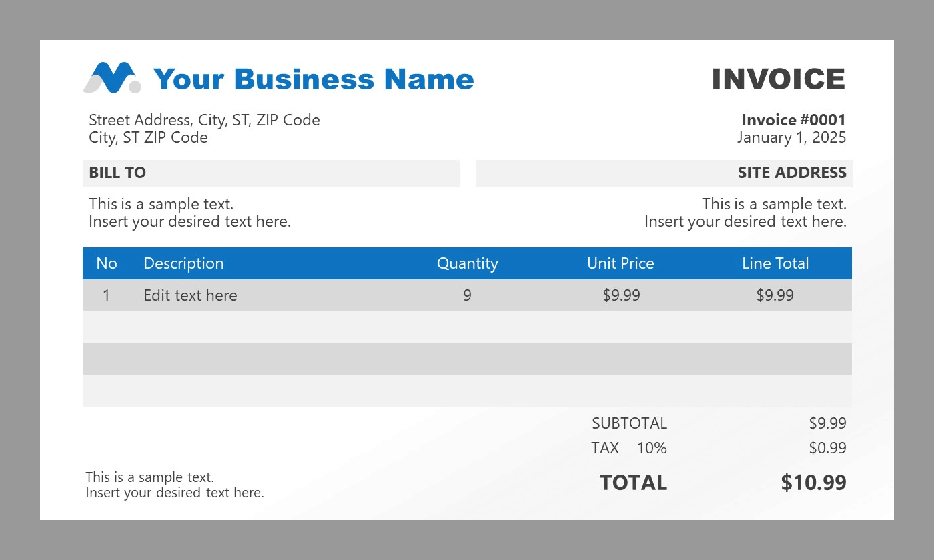
Task: Click the TOTAL amount $10.99
Action: [x=813, y=483]
